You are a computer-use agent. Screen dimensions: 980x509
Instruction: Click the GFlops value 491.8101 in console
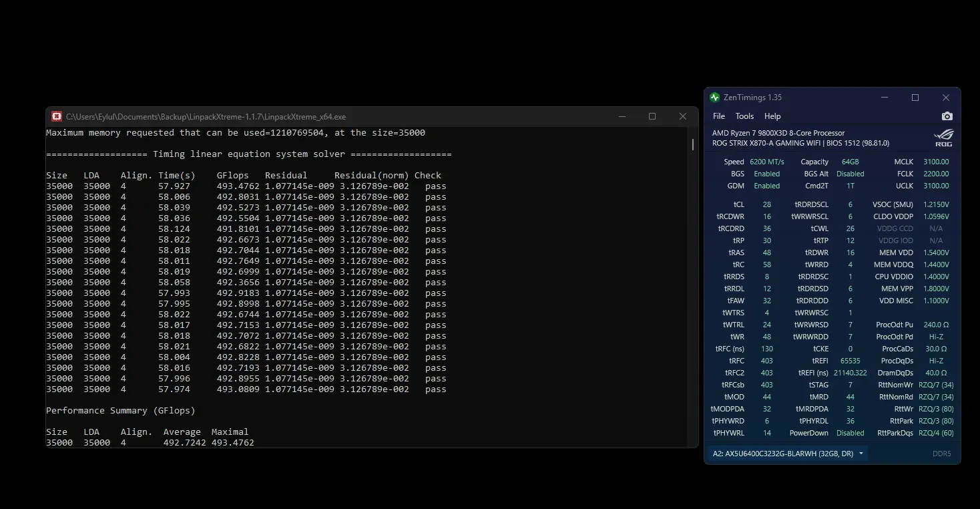tap(238, 229)
